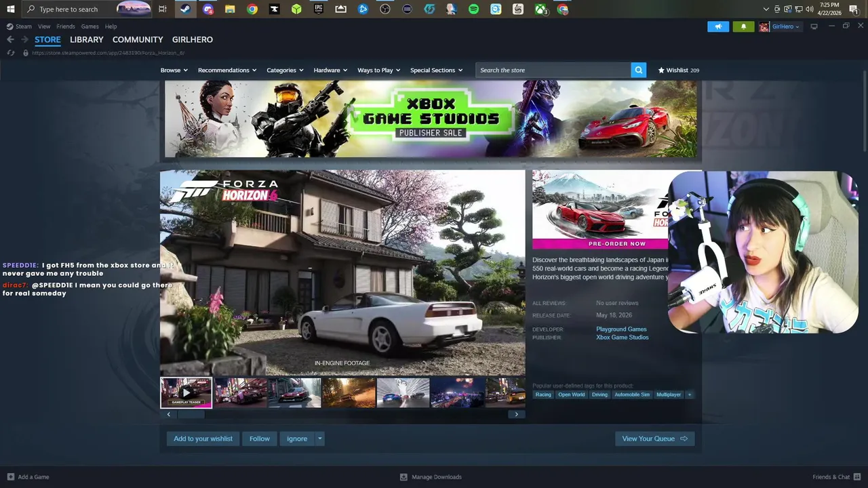Image resolution: width=868 pixels, height=488 pixels.
Task: Click the Follow button
Action: tap(260, 439)
